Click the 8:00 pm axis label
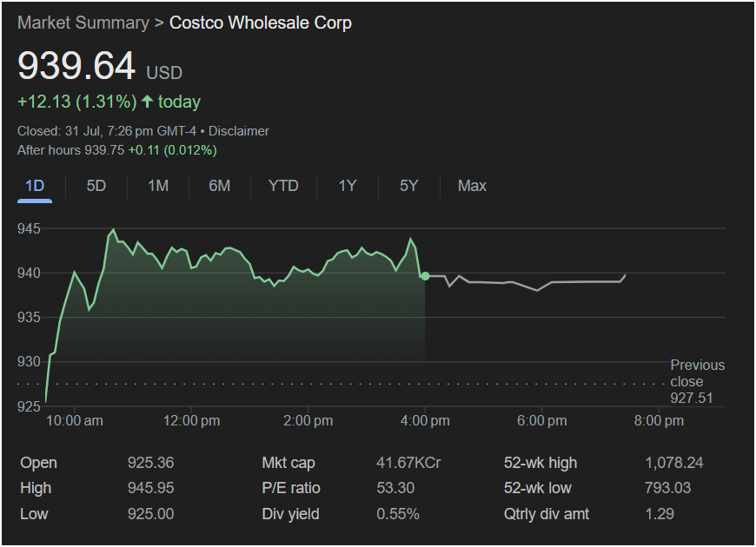 [x=659, y=421]
